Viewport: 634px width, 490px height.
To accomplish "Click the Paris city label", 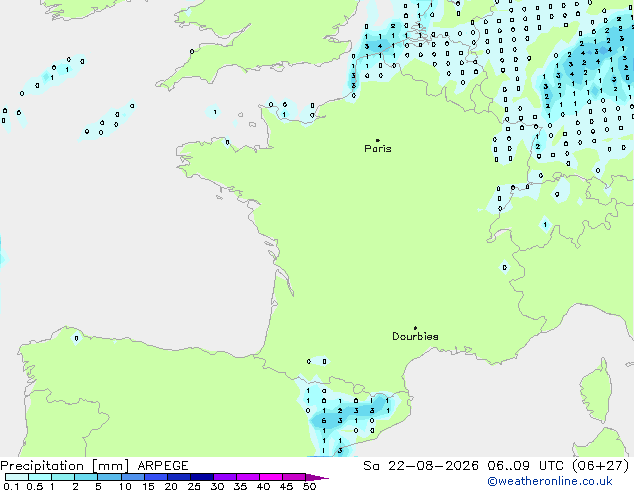I will click(x=378, y=149).
